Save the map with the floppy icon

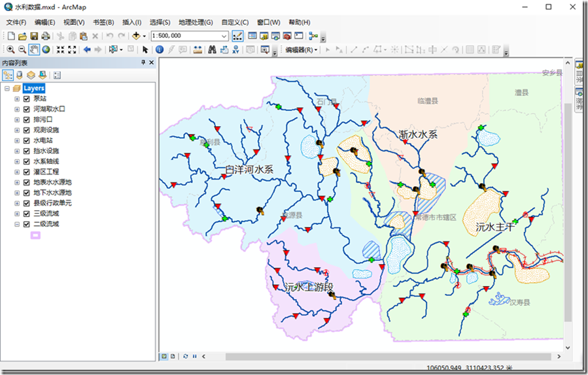click(34, 36)
